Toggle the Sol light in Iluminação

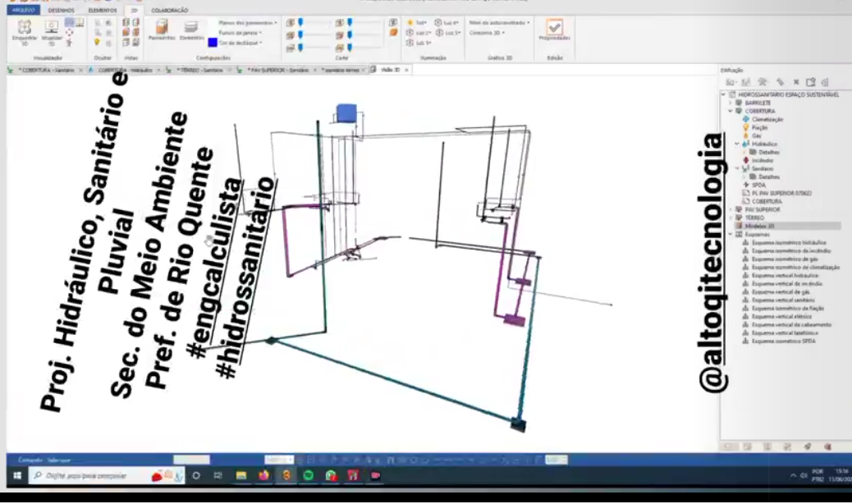tap(417, 23)
